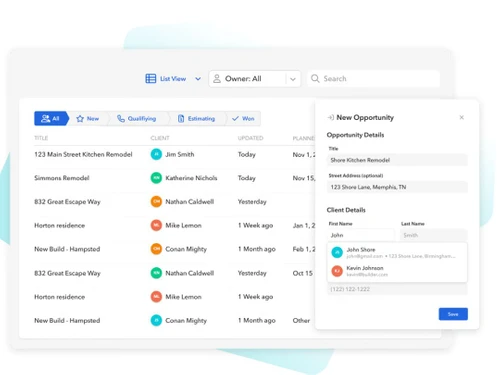Image resolution: width=500 pixels, height=375 pixels.
Task: Sort by the TITLE column header
Action: point(41,138)
